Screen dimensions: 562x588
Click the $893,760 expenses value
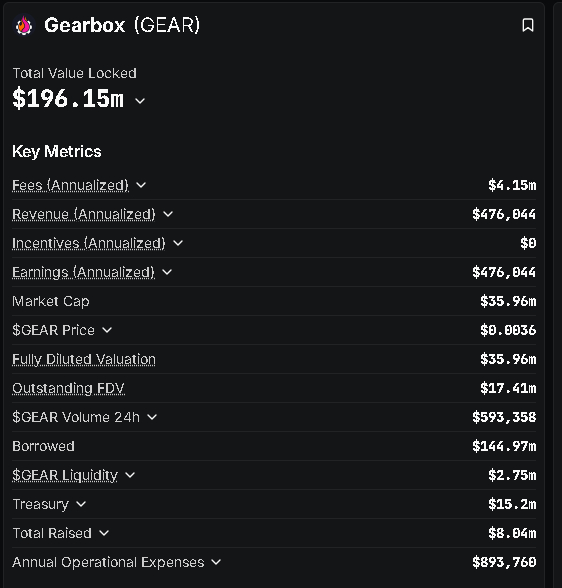coord(504,562)
